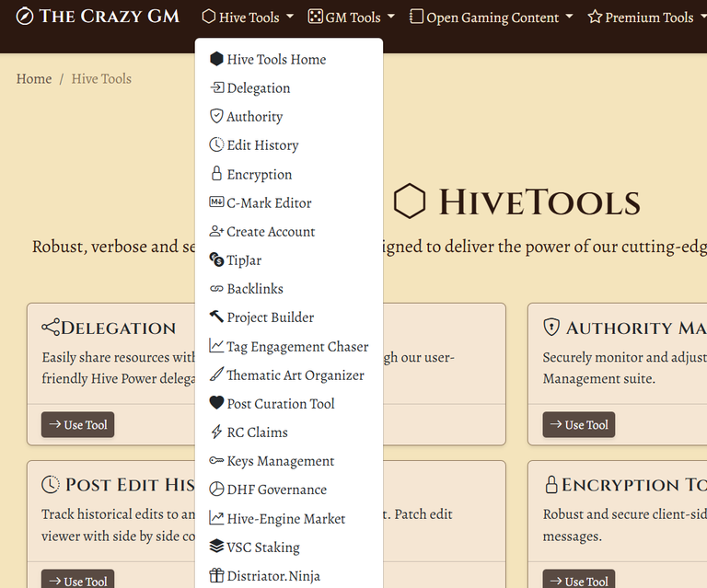This screenshot has height=588, width=707.
Task: Select the Authority menu entry
Action: [x=289, y=116]
